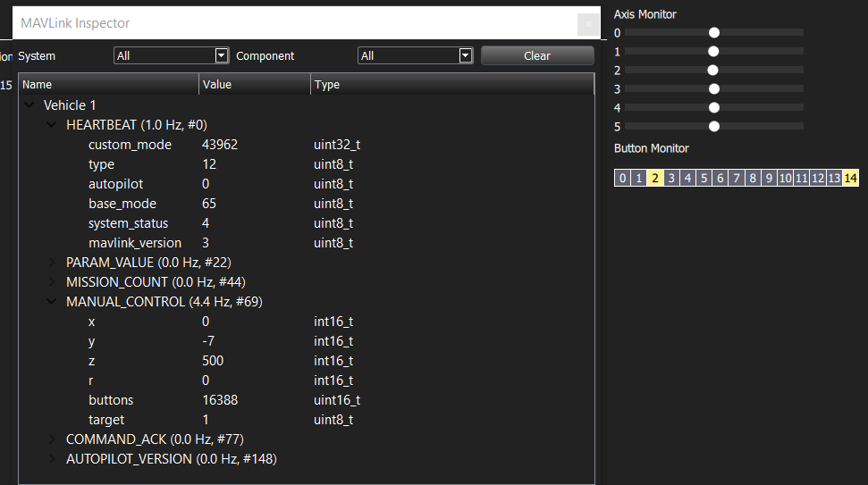Click the Axis Monitor slider 0 handle

click(714, 33)
